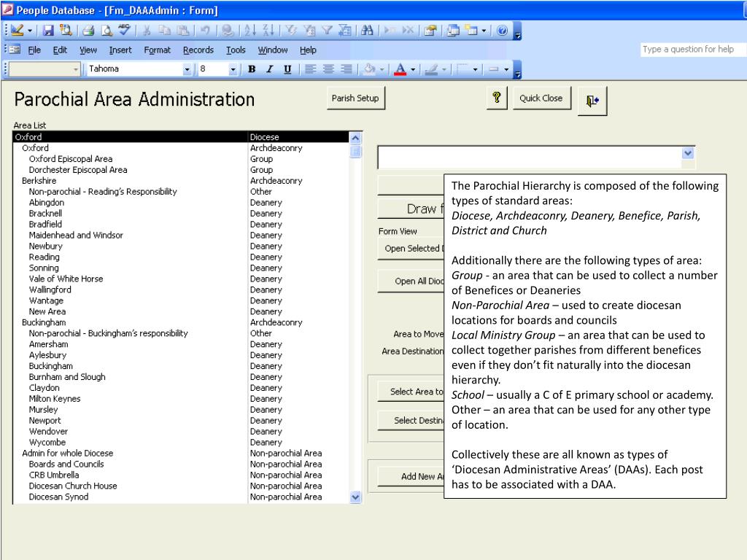Click the Select Destination button
747x560 pixels.
pyautogui.click(x=411, y=421)
